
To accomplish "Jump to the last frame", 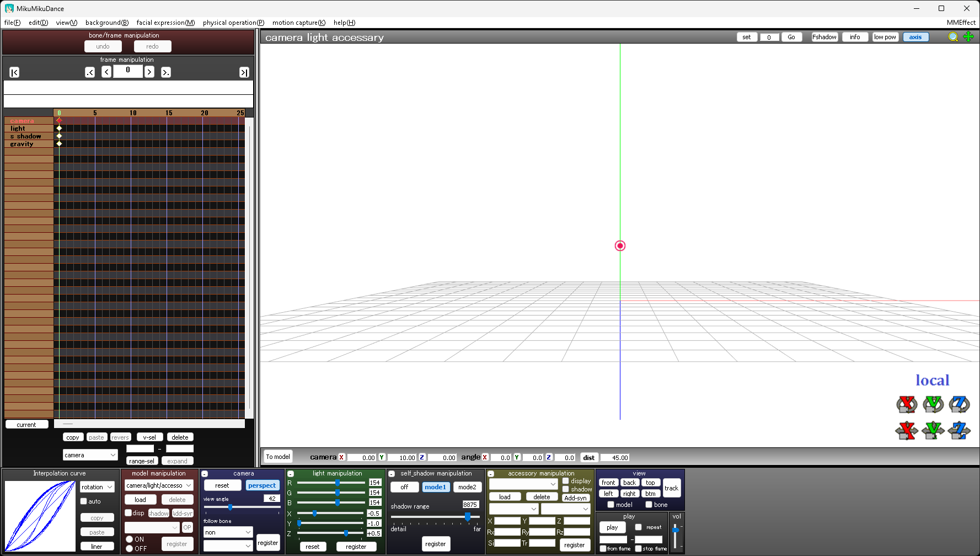I will [244, 72].
